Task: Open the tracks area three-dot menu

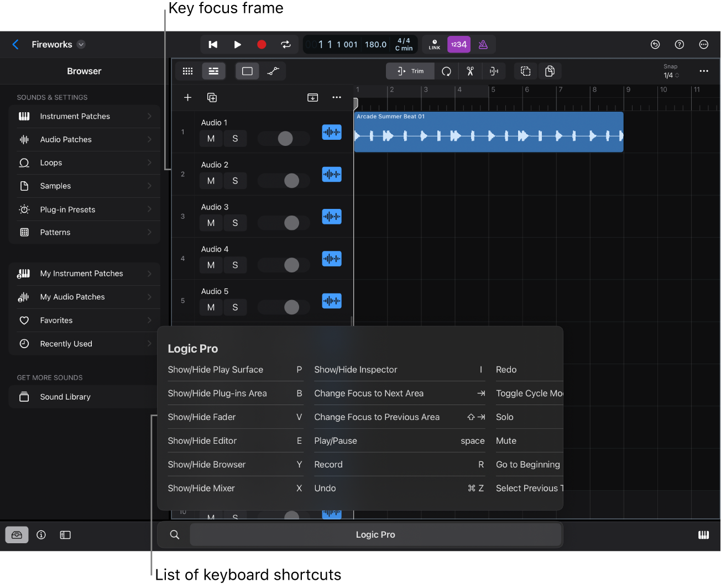Action: [x=704, y=71]
